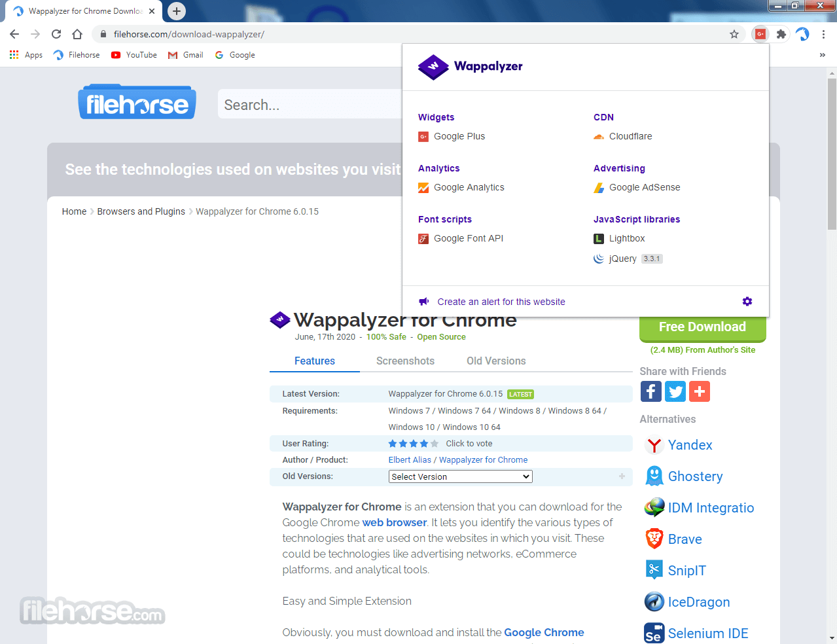Screen dimensions: 837x644
Task: Click the IceDragon icon
Action: [x=654, y=601]
